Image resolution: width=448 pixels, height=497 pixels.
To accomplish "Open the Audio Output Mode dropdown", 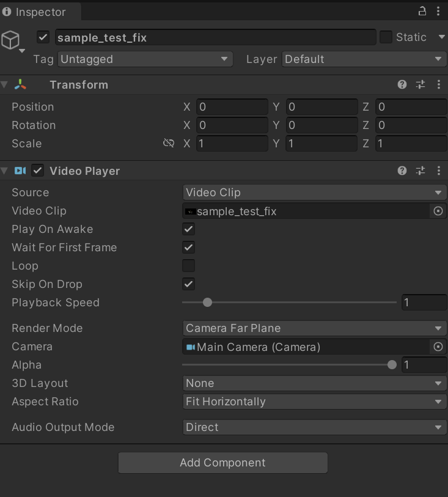I will [314, 427].
